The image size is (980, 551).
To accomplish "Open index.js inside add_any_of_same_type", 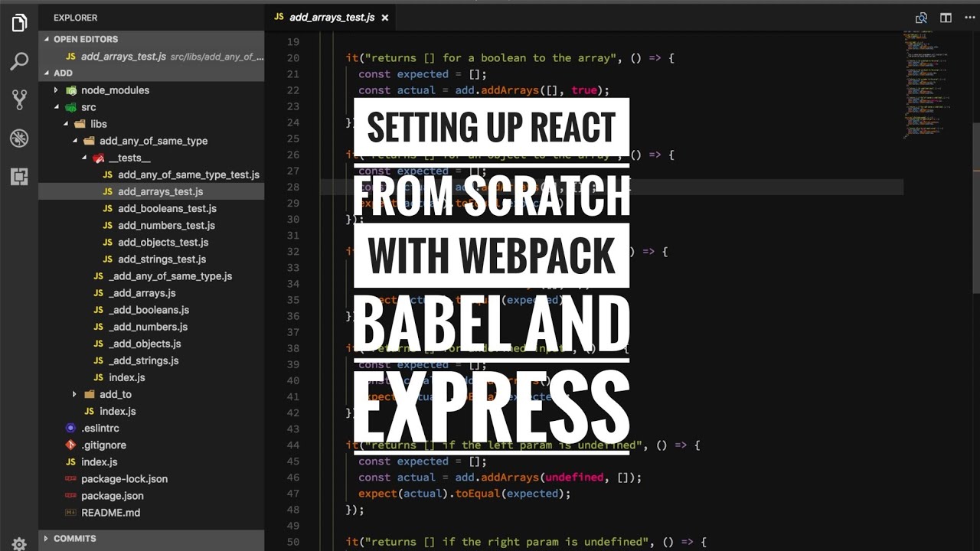I will [x=152, y=377].
